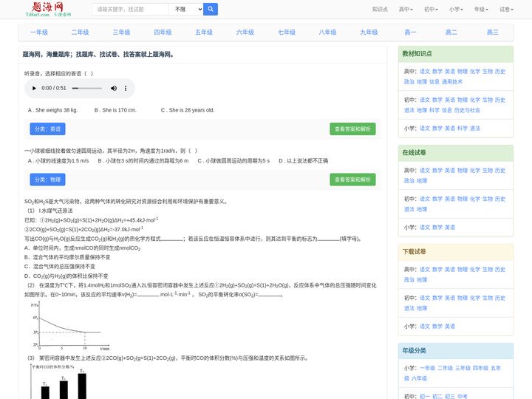Select the 一年级 grade tab

[x=39, y=33]
